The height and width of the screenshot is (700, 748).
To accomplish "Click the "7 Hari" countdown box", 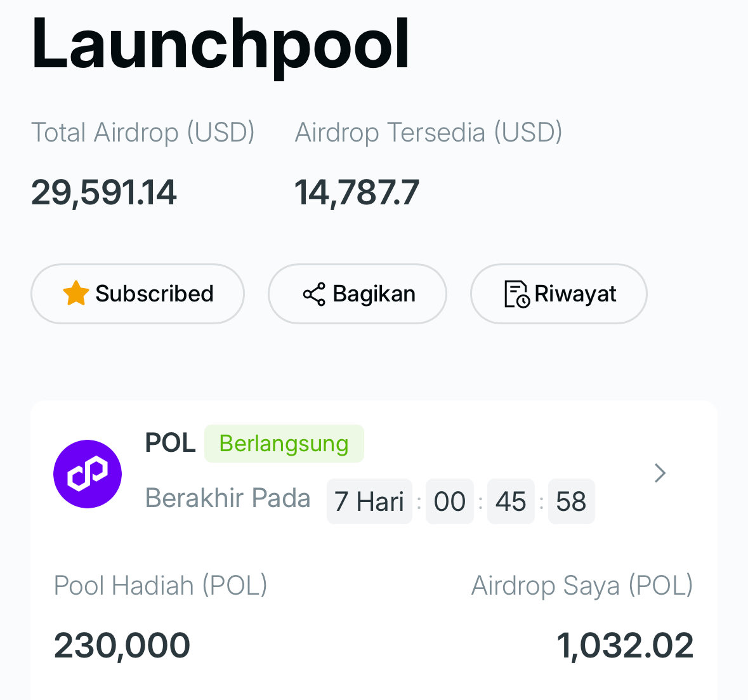I will tap(369, 501).
